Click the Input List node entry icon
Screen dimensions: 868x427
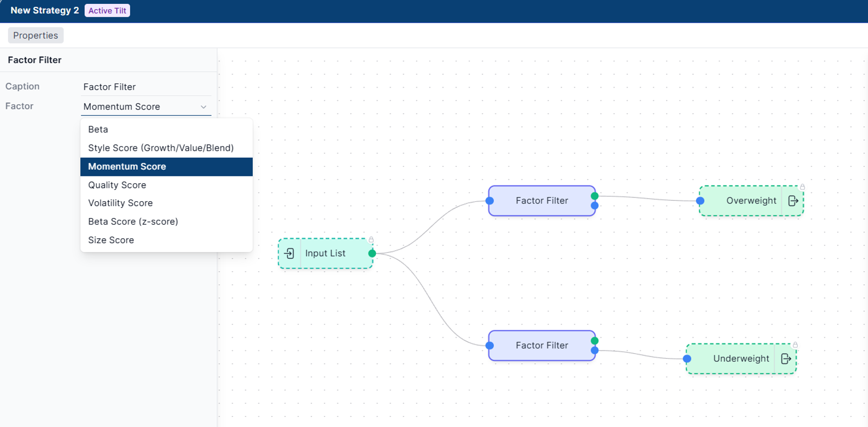290,253
